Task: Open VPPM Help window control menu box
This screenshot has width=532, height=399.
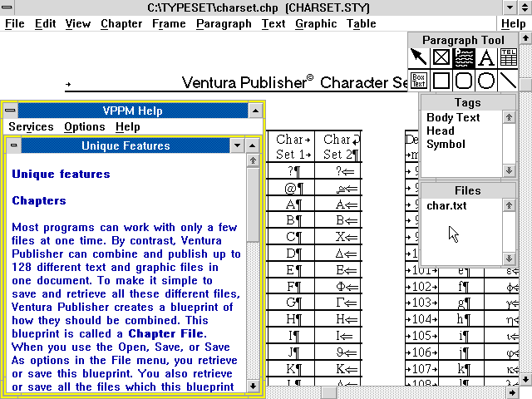Action: 11,111
